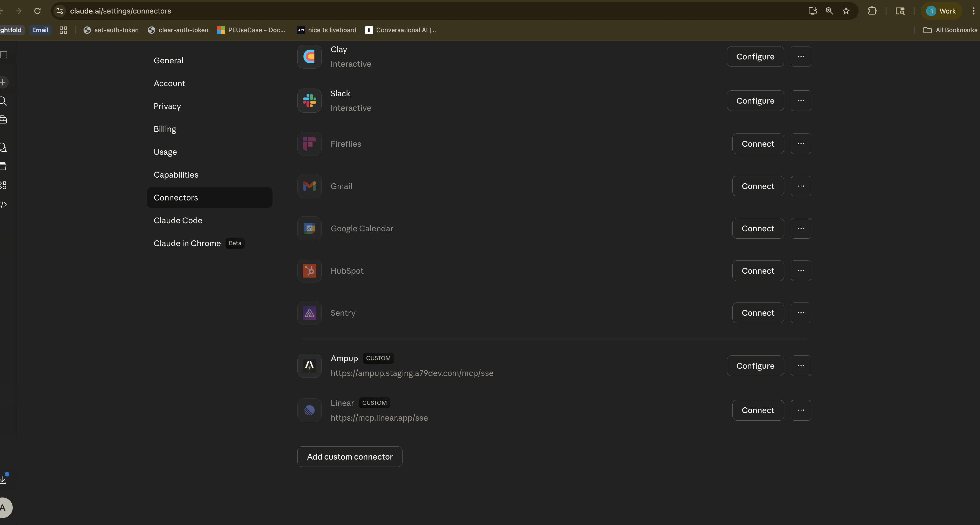980x525 pixels.
Task: Collapse the sidebar using the top panel icon
Action: [4, 55]
